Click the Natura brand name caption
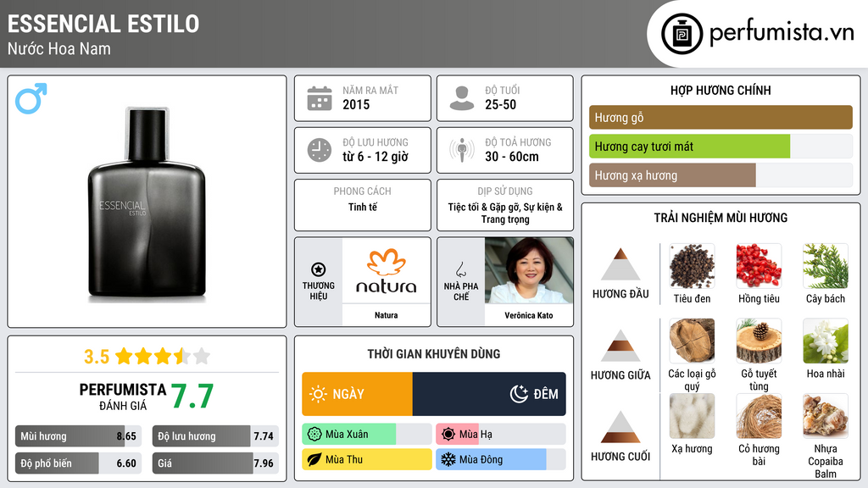This screenshot has width=868, height=488. click(x=387, y=315)
